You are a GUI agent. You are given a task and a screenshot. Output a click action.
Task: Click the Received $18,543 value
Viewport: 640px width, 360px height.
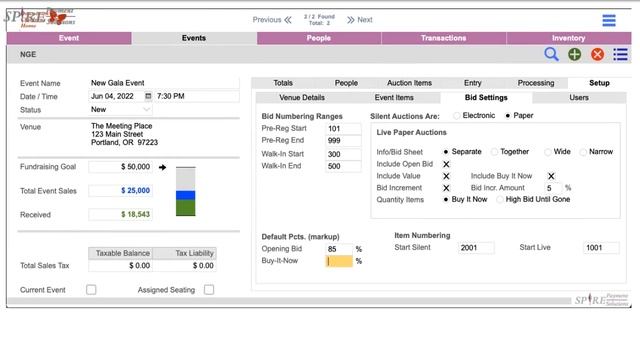click(120, 214)
